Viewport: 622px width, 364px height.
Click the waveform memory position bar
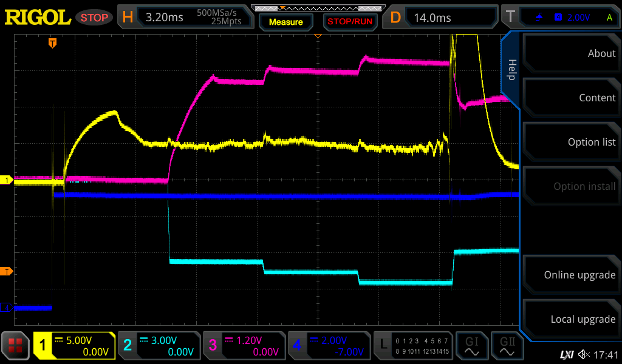point(315,8)
